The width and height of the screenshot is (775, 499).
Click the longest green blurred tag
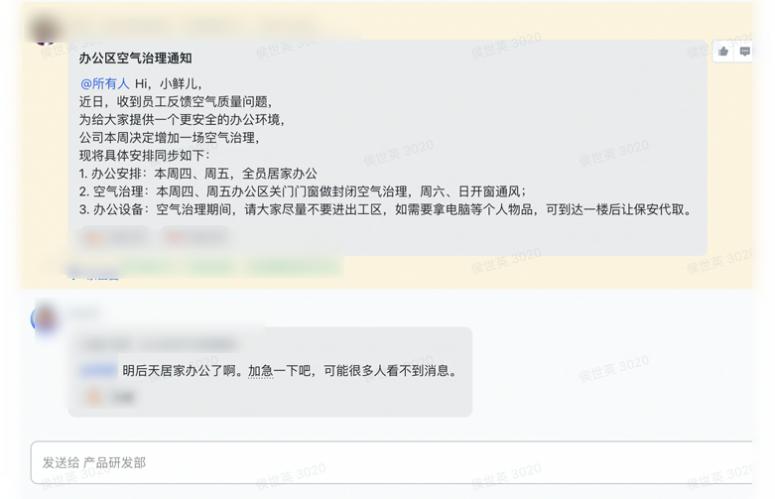pyautogui.click(x=295, y=267)
